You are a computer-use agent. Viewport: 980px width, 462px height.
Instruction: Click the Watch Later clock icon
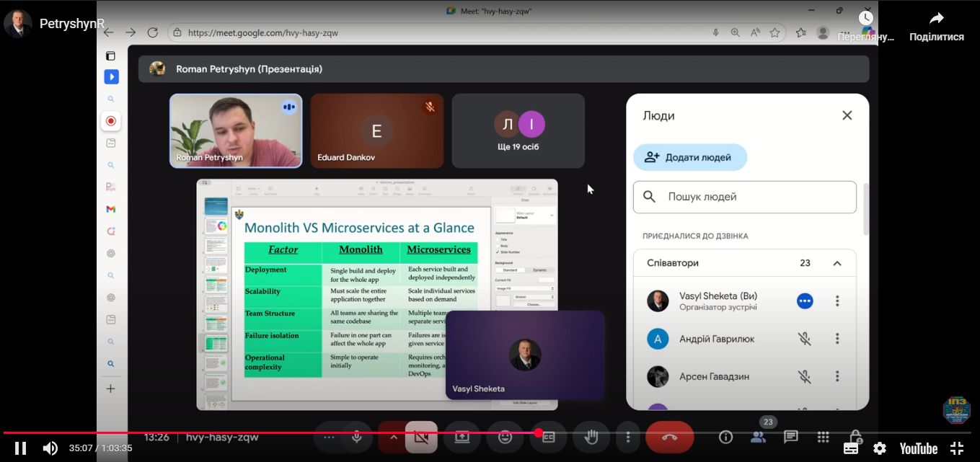pyautogui.click(x=865, y=19)
